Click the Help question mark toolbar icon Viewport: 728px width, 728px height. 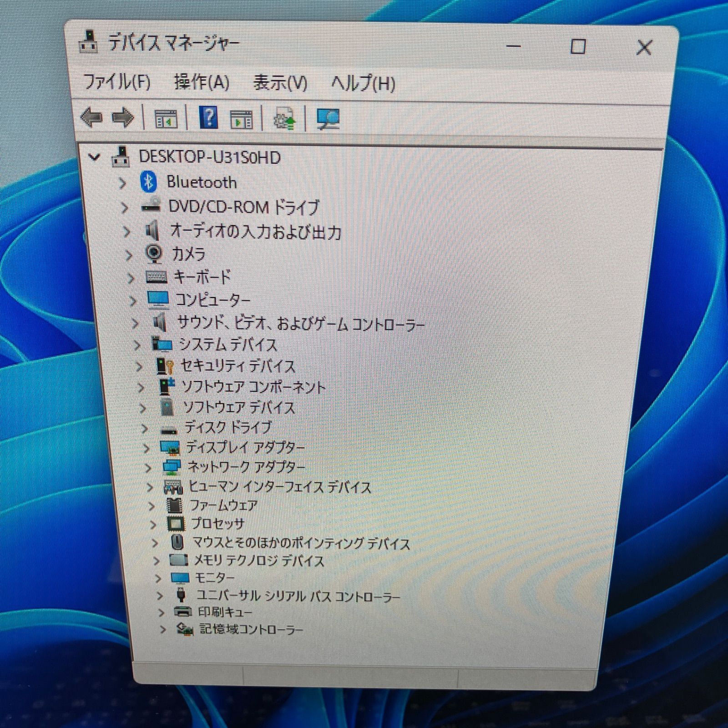coord(208,118)
